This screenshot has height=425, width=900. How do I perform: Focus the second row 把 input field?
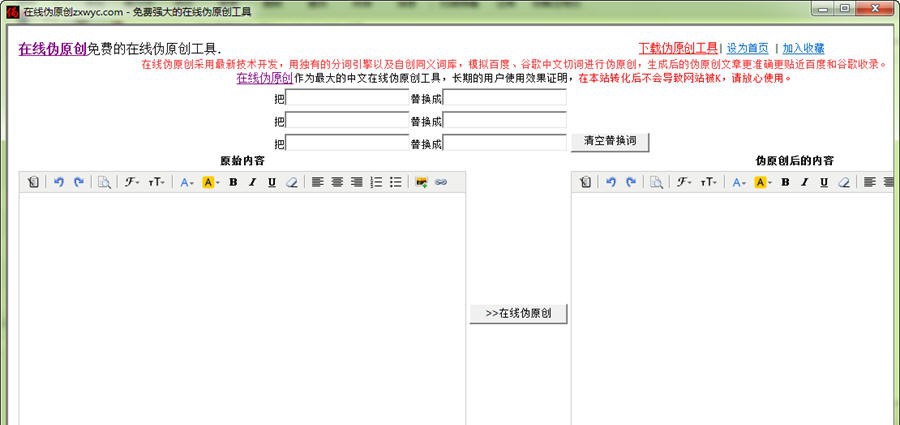pyautogui.click(x=347, y=120)
